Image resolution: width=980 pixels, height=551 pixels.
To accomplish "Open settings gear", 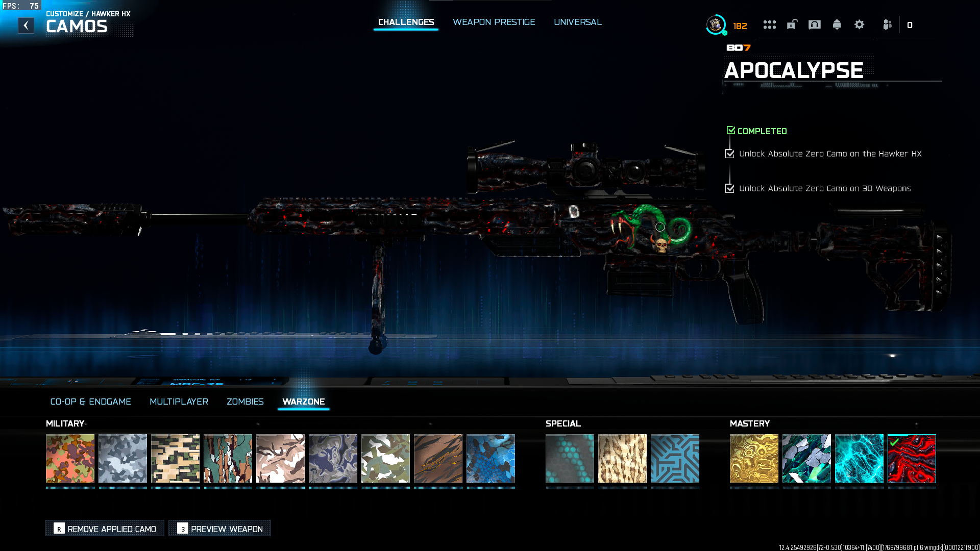I will coord(860,24).
